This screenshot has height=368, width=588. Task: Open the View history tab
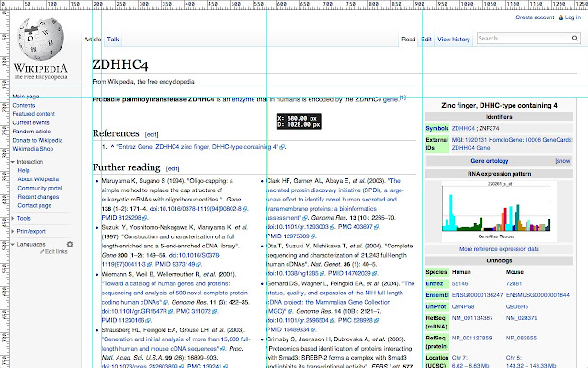[454, 40]
